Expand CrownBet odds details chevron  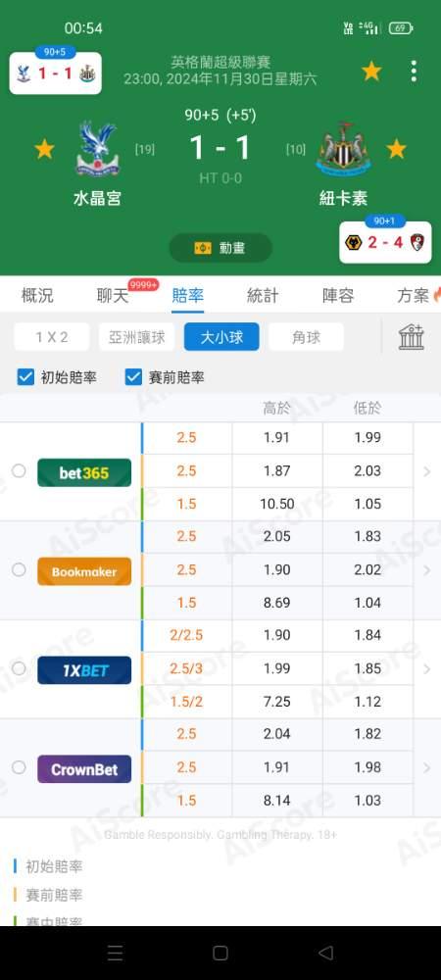tap(427, 768)
